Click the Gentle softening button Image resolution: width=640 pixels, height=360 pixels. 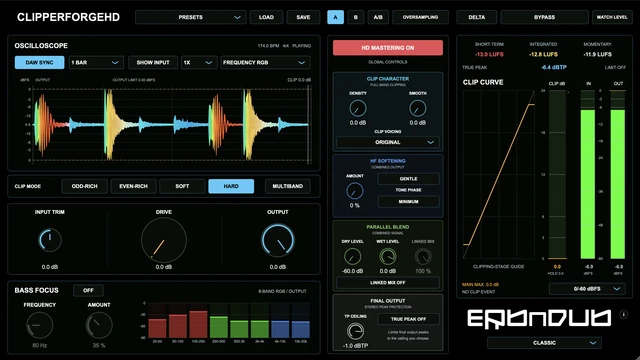[x=409, y=179]
